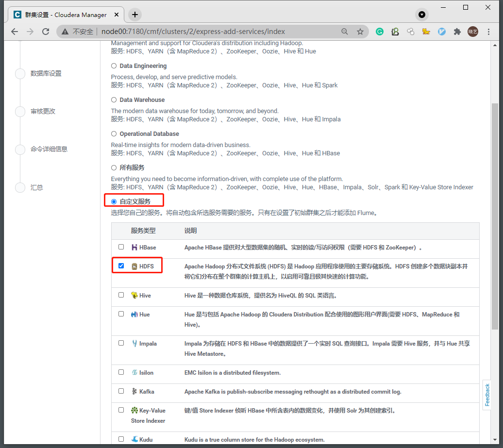This screenshot has width=503, height=448.
Task: Open the user profile avatar
Action: click(x=472, y=32)
